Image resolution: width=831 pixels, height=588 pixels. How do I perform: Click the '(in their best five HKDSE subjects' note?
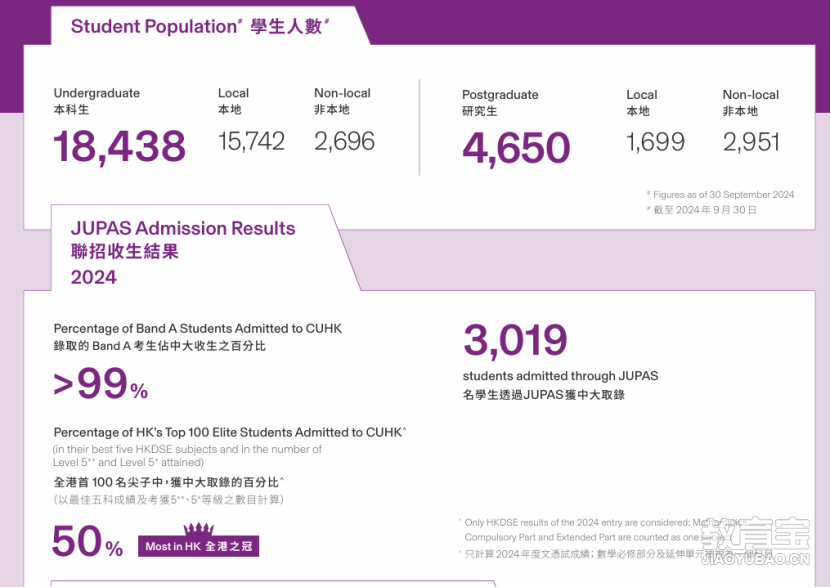point(187,449)
